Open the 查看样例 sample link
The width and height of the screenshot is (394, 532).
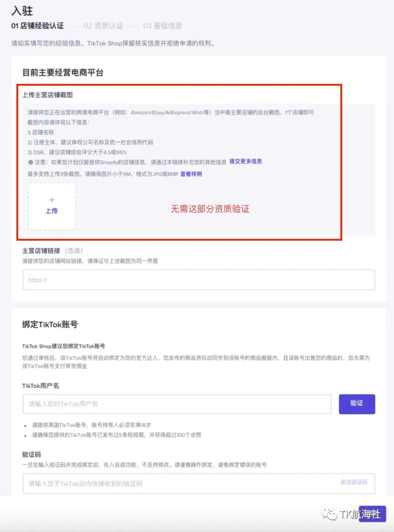(x=191, y=174)
